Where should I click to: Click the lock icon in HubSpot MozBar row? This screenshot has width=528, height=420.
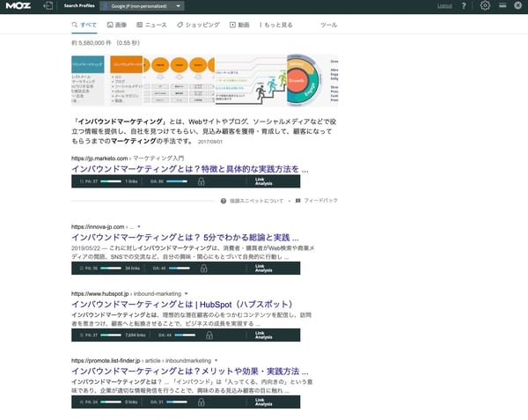pos(209,335)
